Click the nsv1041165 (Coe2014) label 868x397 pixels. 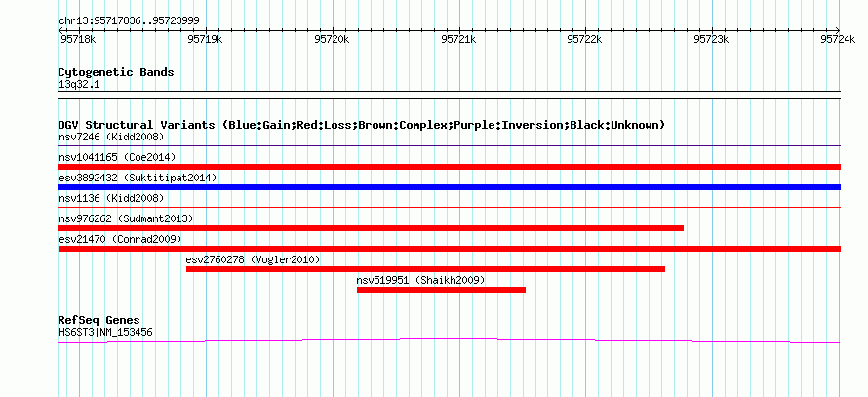tap(116, 157)
